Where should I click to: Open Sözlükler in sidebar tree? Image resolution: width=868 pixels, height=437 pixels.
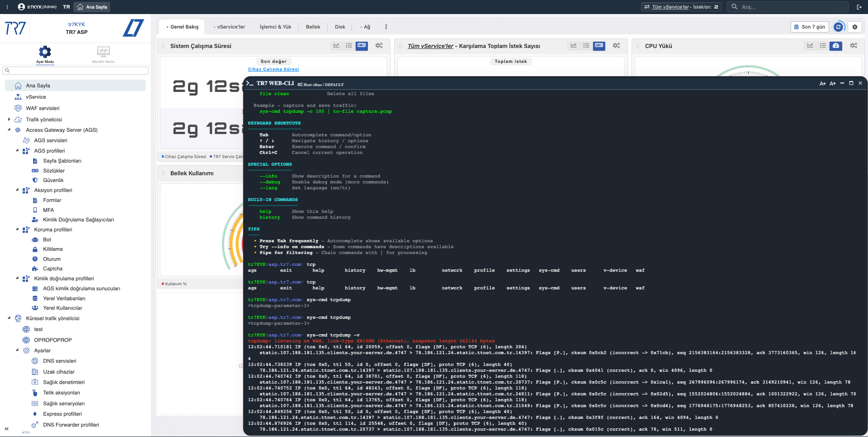pyautogui.click(x=54, y=171)
